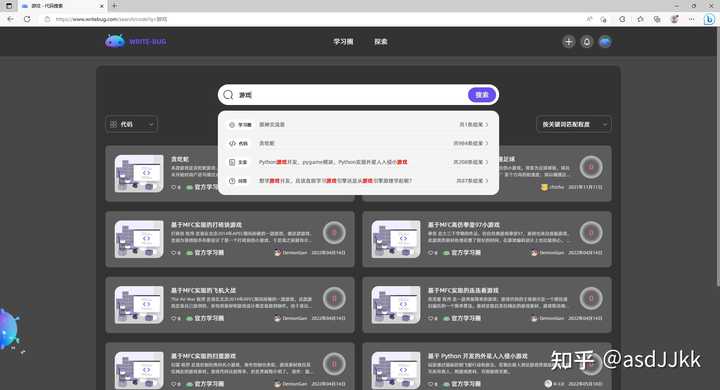Image resolution: width=720 pixels, height=390 pixels.
Task: Open the user avatar in the header
Action: (x=605, y=42)
